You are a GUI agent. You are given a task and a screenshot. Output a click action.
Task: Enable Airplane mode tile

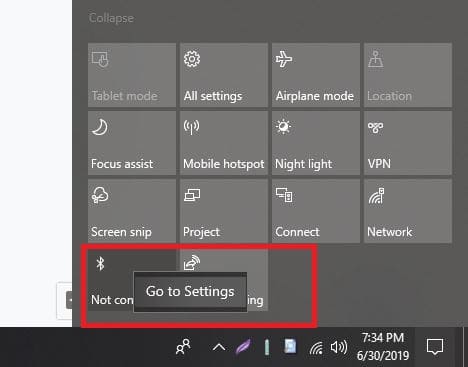coord(316,75)
